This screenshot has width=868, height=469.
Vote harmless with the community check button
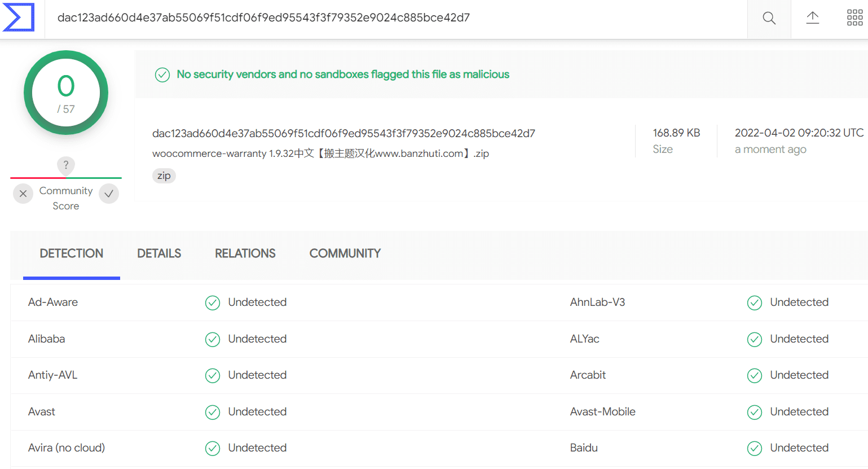(x=109, y=194)
